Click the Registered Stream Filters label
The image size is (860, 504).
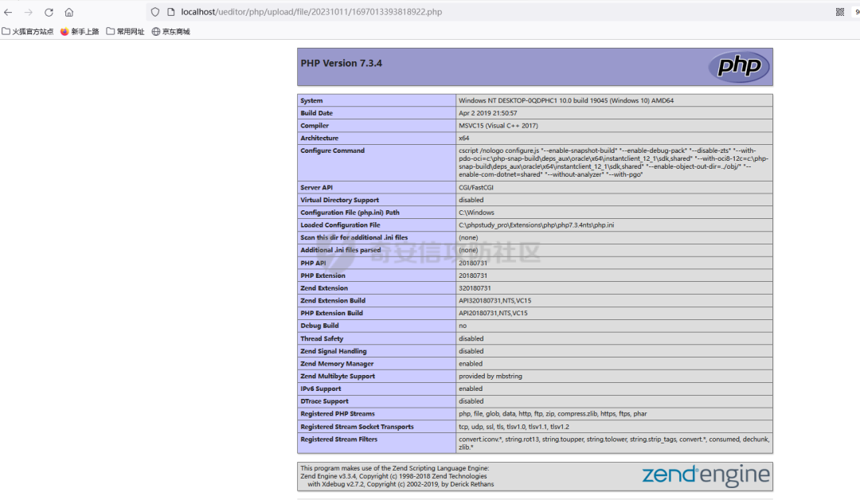pyautogui.click(x=339, y=440)
